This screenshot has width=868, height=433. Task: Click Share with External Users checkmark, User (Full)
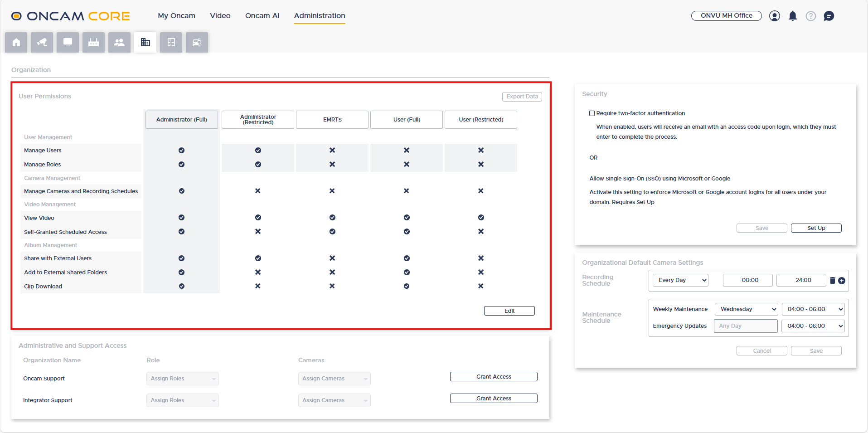tap(407, 258)
